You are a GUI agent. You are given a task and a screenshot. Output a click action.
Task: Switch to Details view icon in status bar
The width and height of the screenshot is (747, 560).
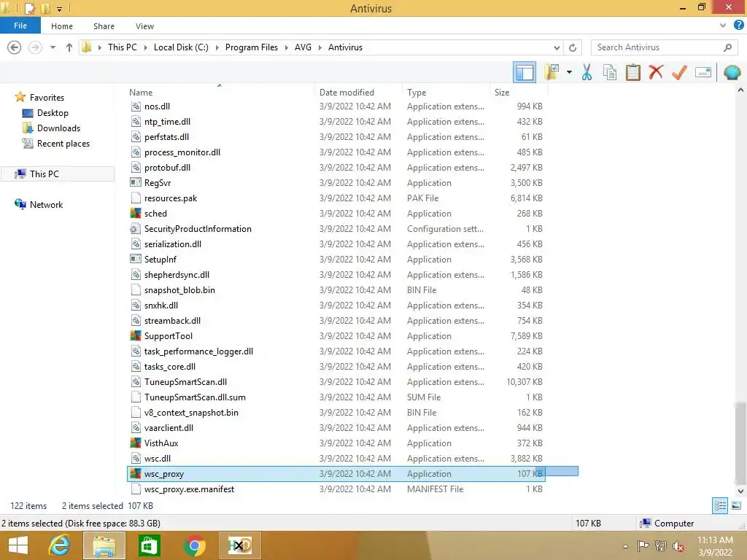pyautogui.click(x=720, y=506)
